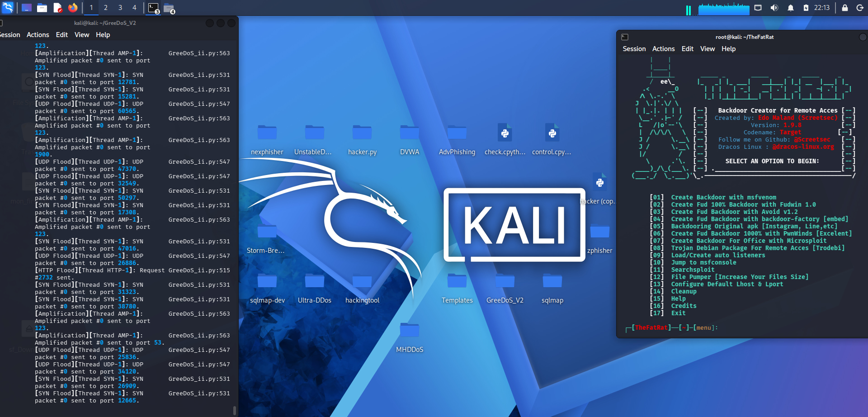868x417 pixels.
Task: Click the log out icon
Action: (x=860, y=8)
